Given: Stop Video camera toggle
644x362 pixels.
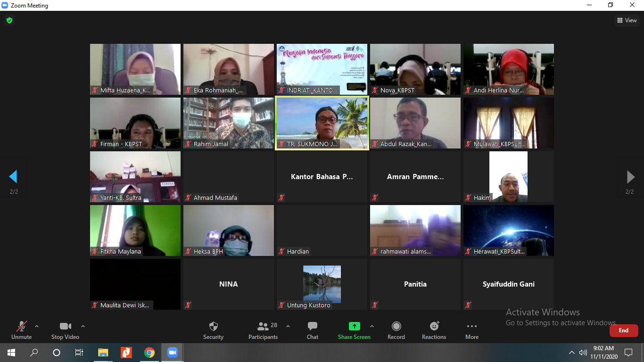Looking at the screenshot, I should click(x=65, y=330).
